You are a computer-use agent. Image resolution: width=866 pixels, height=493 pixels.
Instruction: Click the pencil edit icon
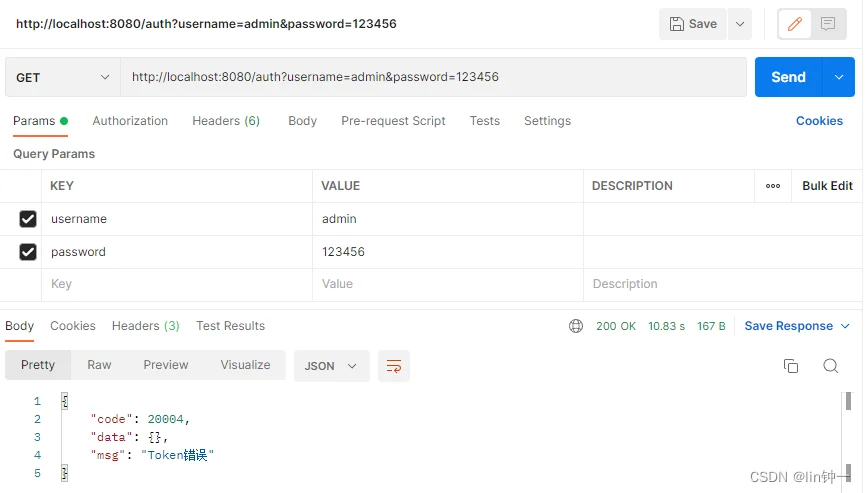pyautogui.click(x=795, y=24)
